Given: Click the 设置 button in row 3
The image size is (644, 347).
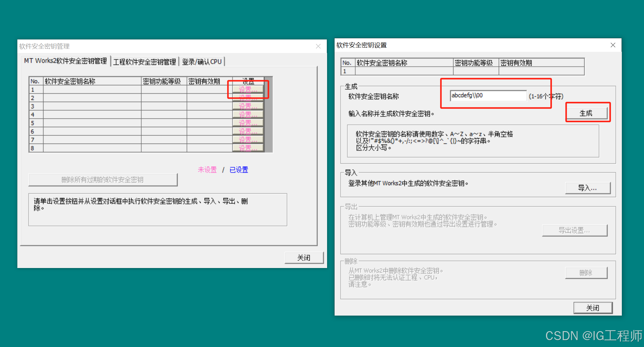Looking at the screenshot, I should tap(248, 106).
